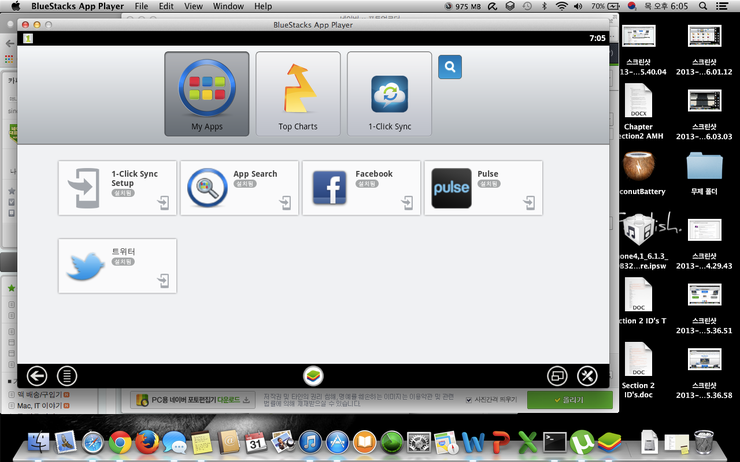Open Firefox from the dock
Screen dimensions: 740x462
click(147, 443)
